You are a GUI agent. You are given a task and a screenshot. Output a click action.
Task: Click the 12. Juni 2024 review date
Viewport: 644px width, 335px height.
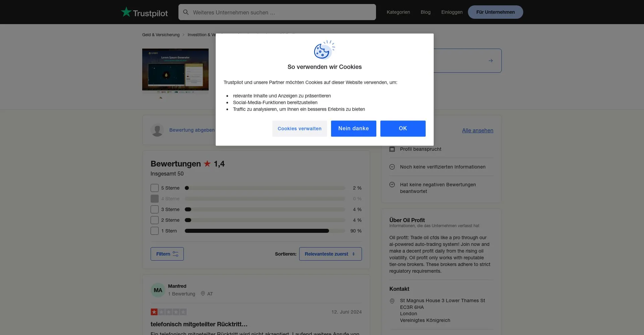coord(346,312)
